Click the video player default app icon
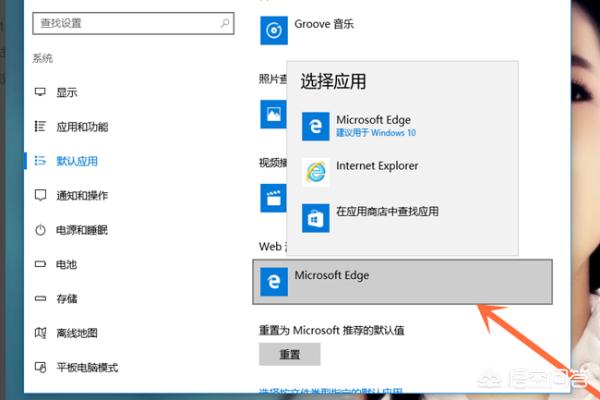Viewport: 600px width, 400px height. pos(273,198)
